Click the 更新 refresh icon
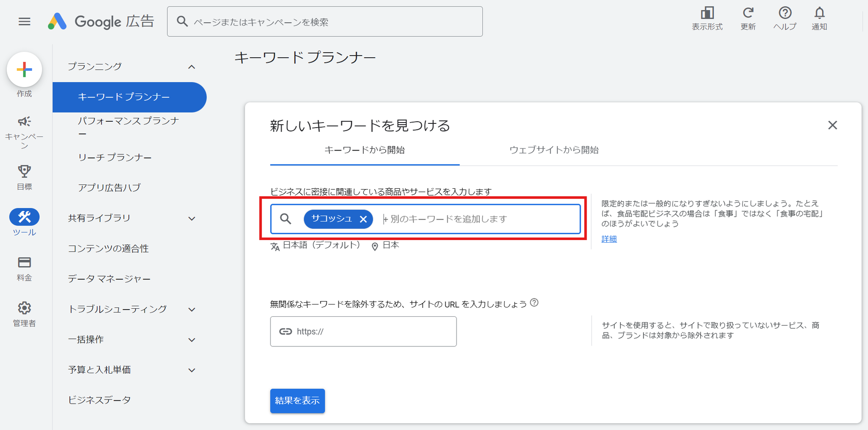Image resolution: width=868 pixels, height=430 pixels. [748, 13]
